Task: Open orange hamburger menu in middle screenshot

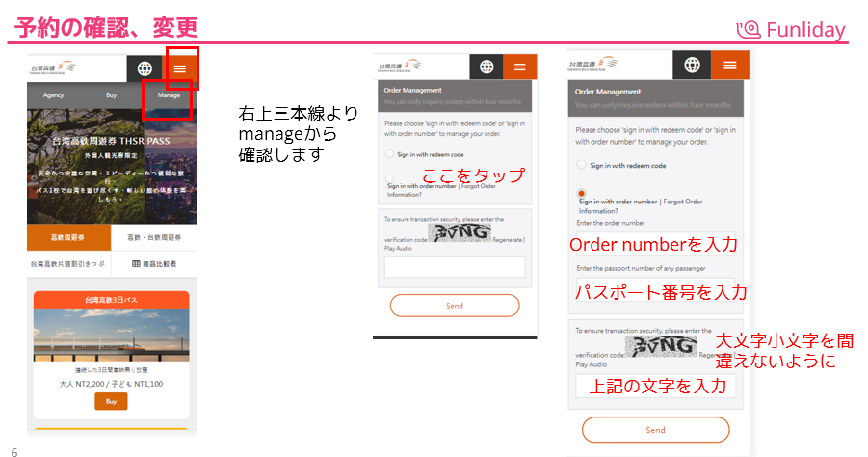Action: click(520, 67)
